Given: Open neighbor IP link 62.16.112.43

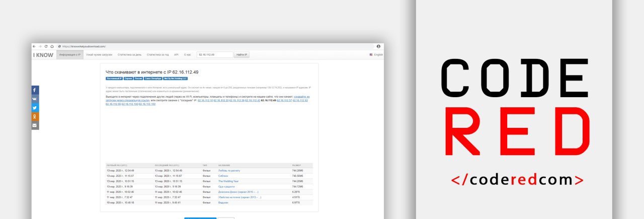Looking at the screenshot, I should (x=253, y=101).
